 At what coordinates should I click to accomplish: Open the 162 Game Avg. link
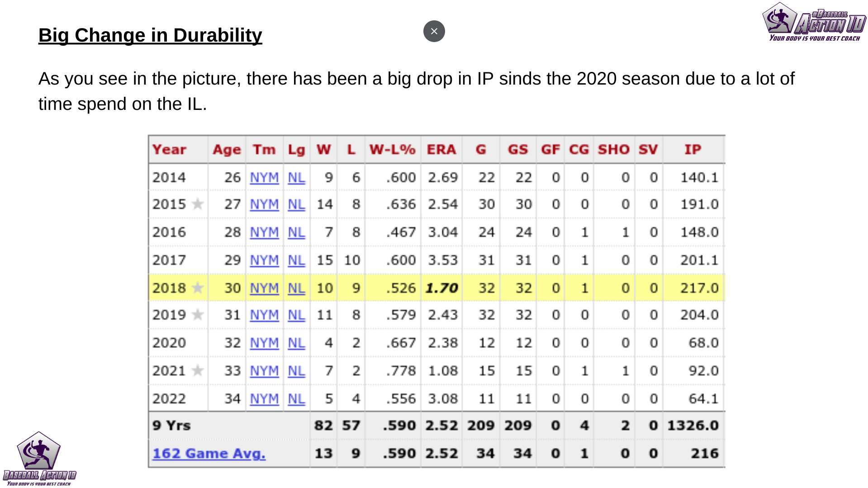pyautogui.click(x=209, y=453)
